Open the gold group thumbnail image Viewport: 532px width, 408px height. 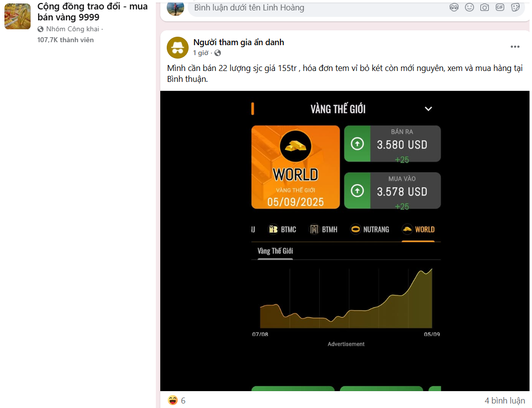point(17,15)
